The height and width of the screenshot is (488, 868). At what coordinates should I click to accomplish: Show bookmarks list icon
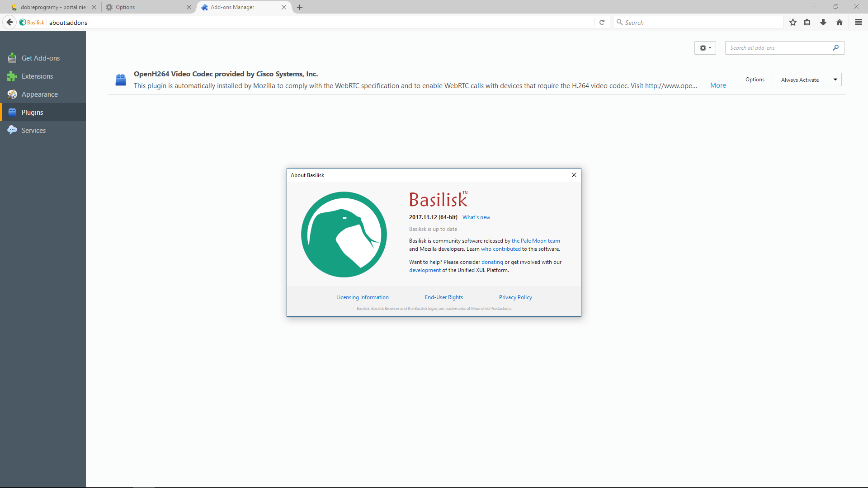(807, 22)
